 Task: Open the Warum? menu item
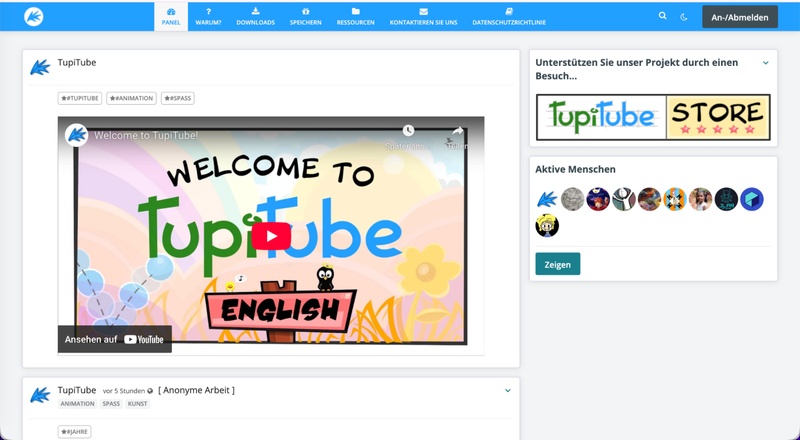click(x=208, y=16)
